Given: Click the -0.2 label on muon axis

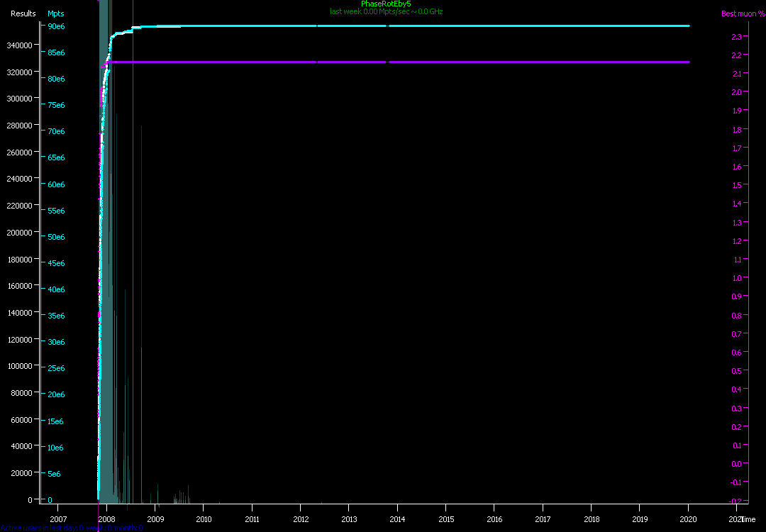Looking at the screenshot, I should (x=735, y=501).
